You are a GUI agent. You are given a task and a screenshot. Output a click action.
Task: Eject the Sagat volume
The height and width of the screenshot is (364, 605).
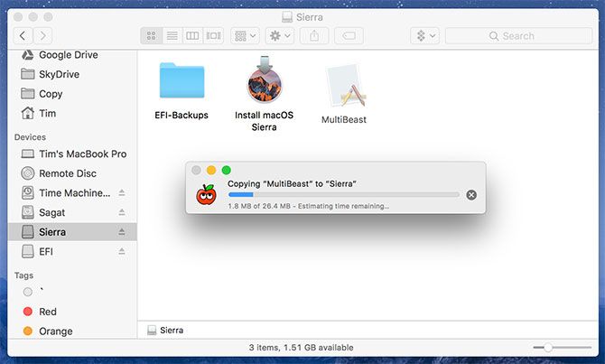pyautogui.click(x=122, y=212)
